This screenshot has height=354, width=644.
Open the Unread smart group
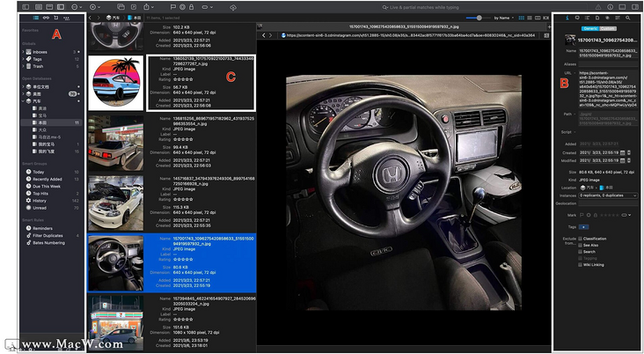(x=51, y=208)
